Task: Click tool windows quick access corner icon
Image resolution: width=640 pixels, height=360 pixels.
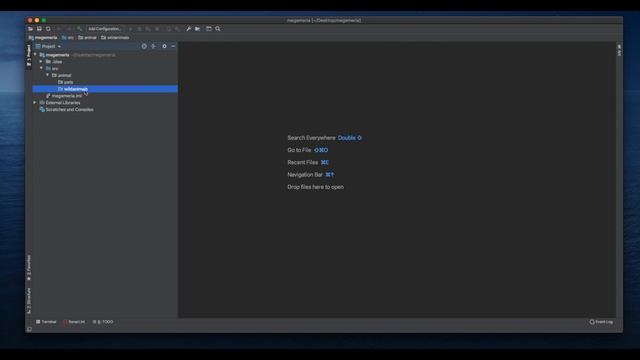Action: click(29, 329)
